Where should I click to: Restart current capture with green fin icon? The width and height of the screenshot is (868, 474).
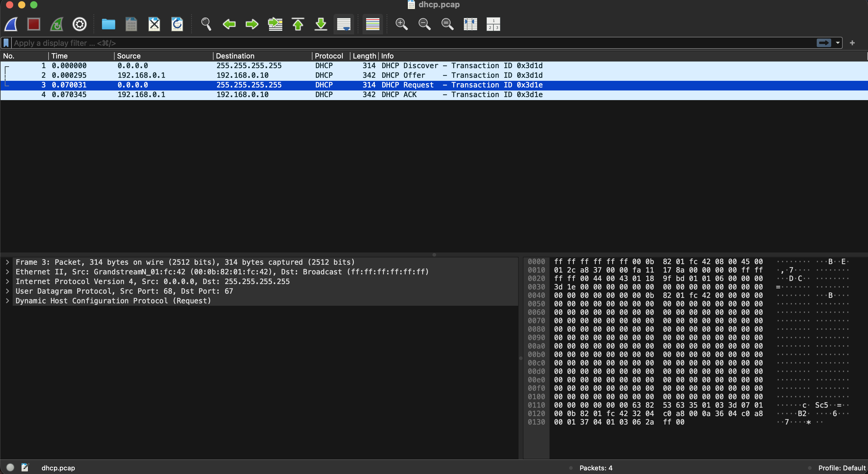click(57, 24)
